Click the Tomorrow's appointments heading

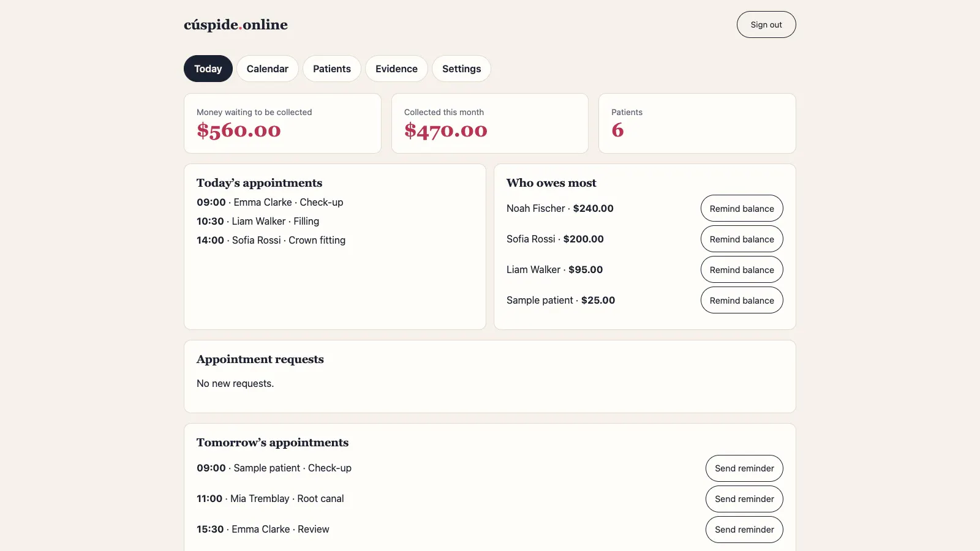coord(273,443)
